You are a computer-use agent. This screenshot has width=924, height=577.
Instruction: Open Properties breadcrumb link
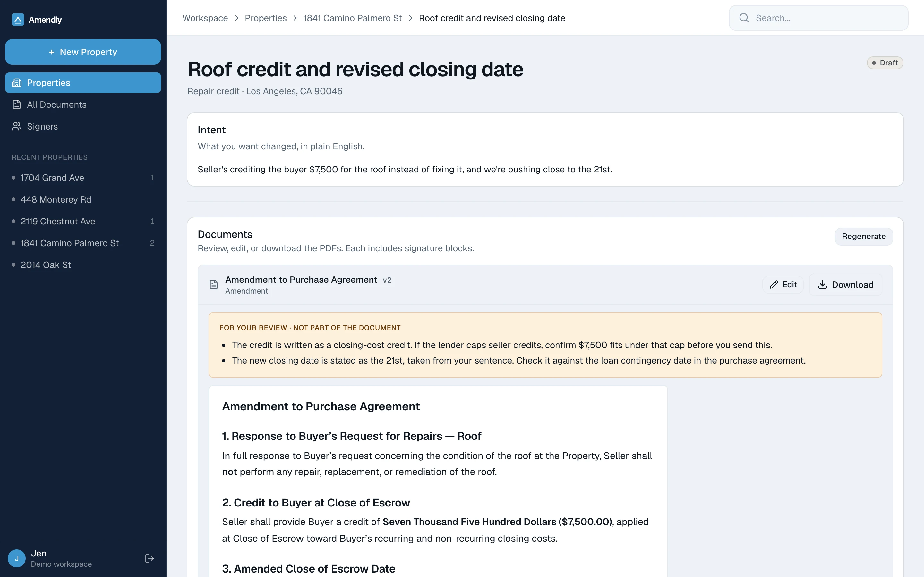click(265, 18)
